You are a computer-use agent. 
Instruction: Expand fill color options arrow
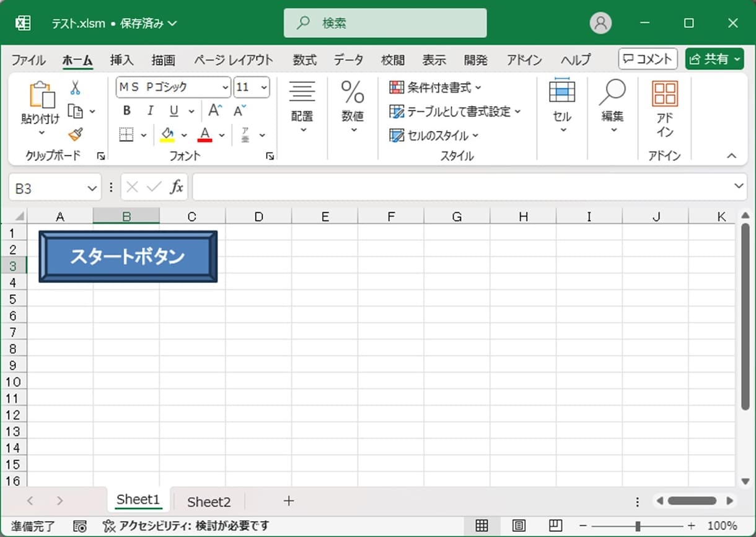[x=184, y=135]
